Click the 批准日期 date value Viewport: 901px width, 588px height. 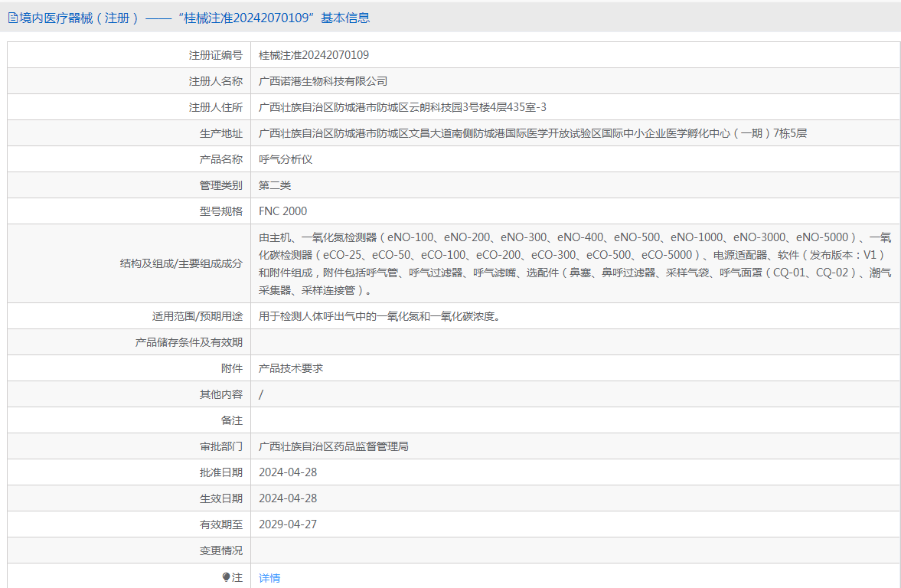[x=288, y=472]
